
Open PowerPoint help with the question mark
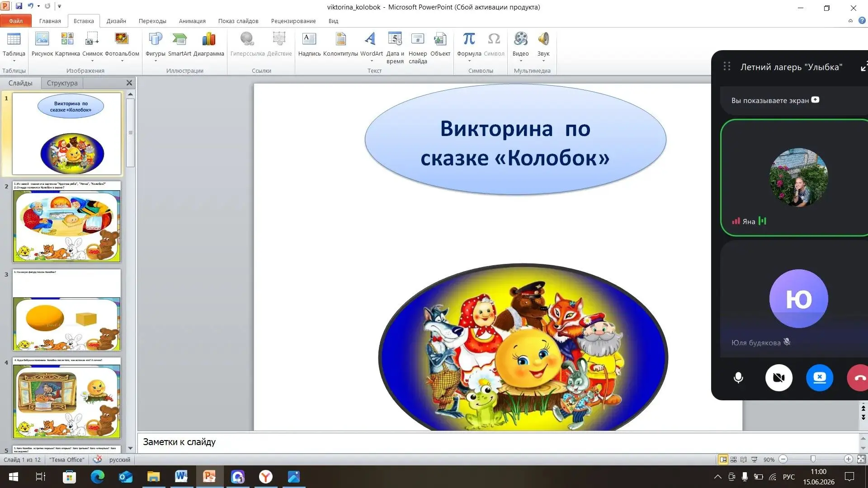tap(862, 20)
